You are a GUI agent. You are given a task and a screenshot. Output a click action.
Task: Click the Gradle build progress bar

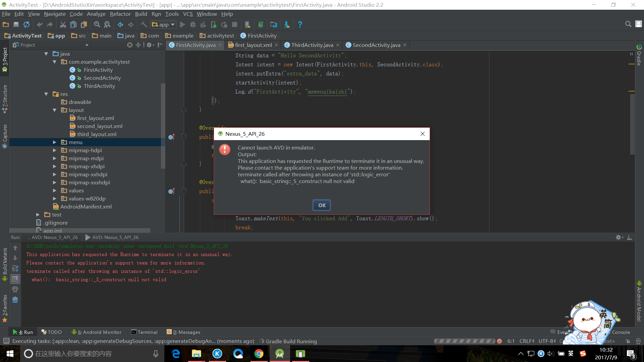(465, 341)
